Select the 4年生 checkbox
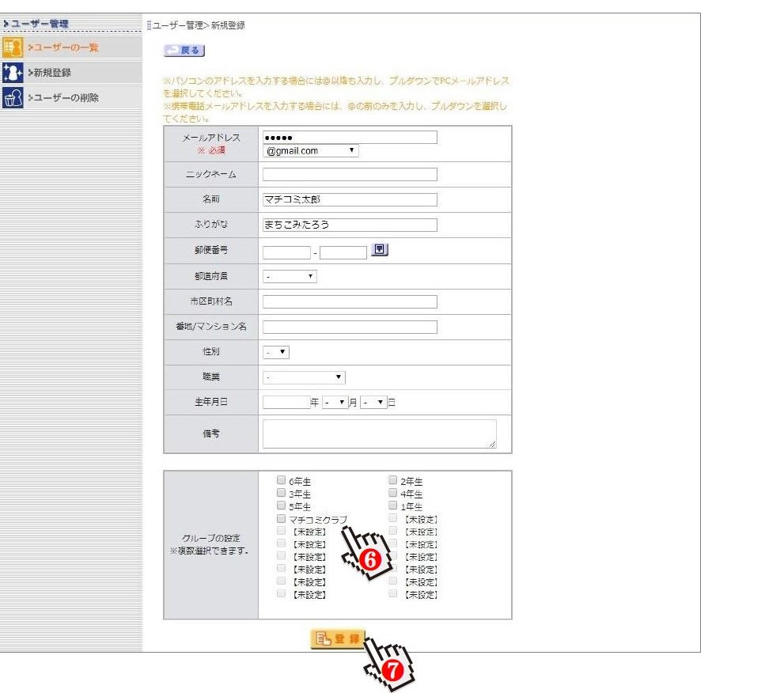The image size is (784, 693). point(393,493)
